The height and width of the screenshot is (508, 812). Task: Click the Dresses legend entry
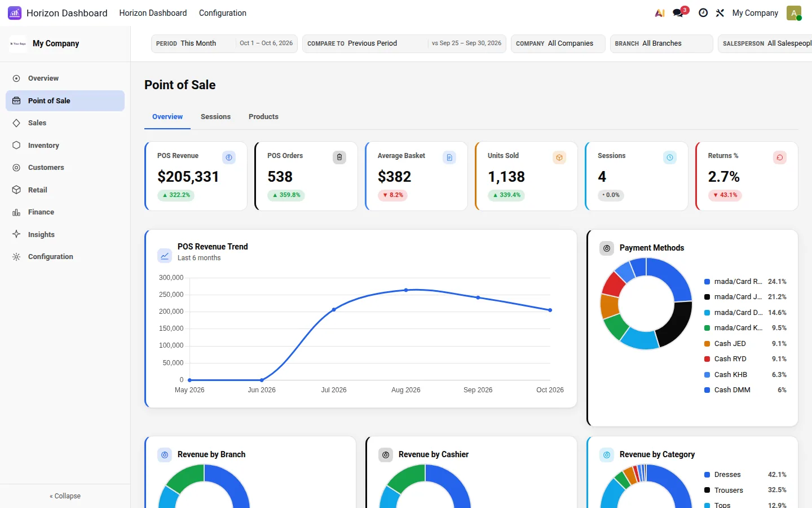coord(745,475)
